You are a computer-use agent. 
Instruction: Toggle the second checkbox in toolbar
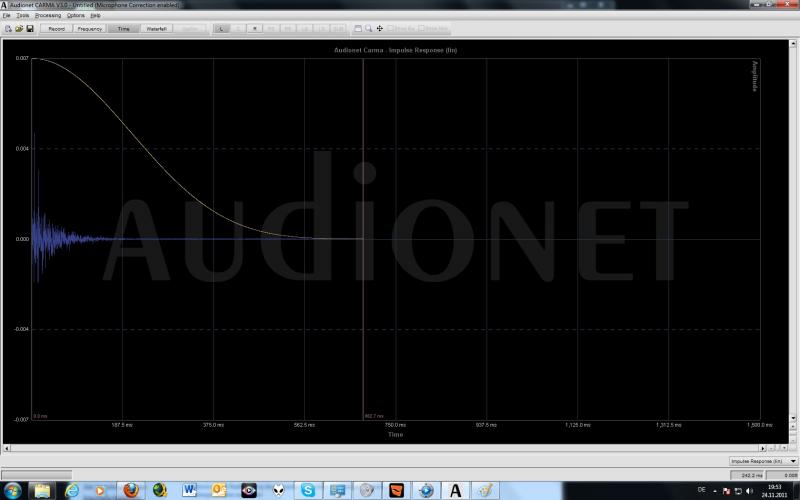click(421, 29)
